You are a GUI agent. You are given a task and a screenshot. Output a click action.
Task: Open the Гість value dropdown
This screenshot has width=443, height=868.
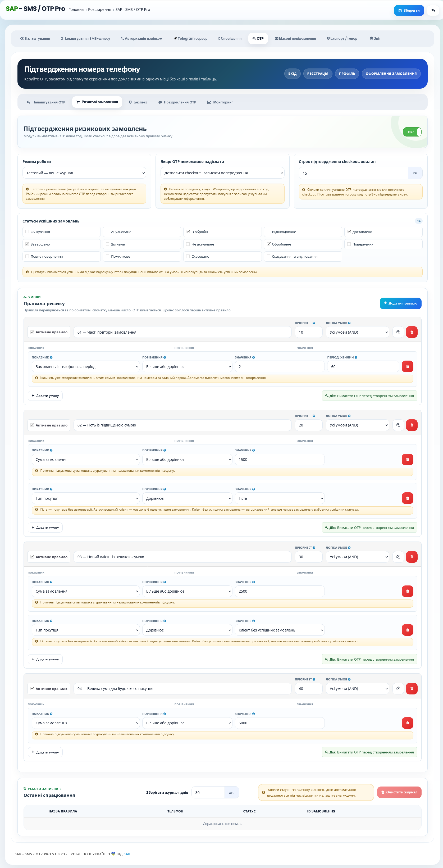(x=280, y=498)
